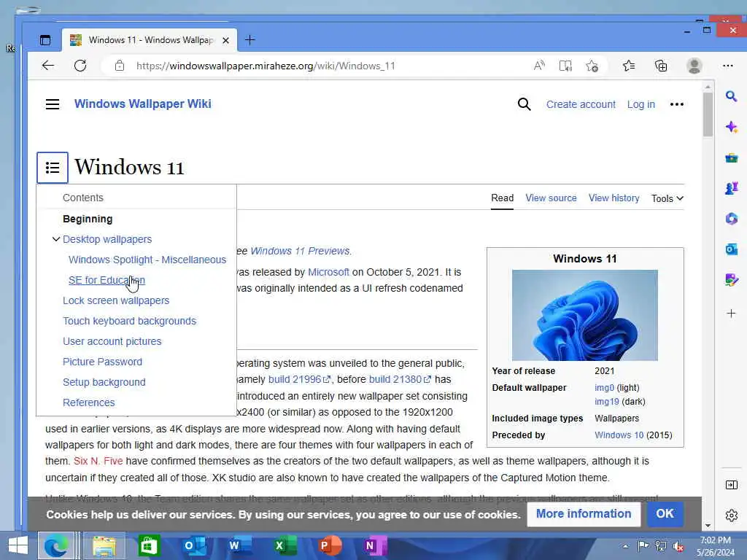Click More information on cookie banner
The image size is (747, 560).
(584, 514)
